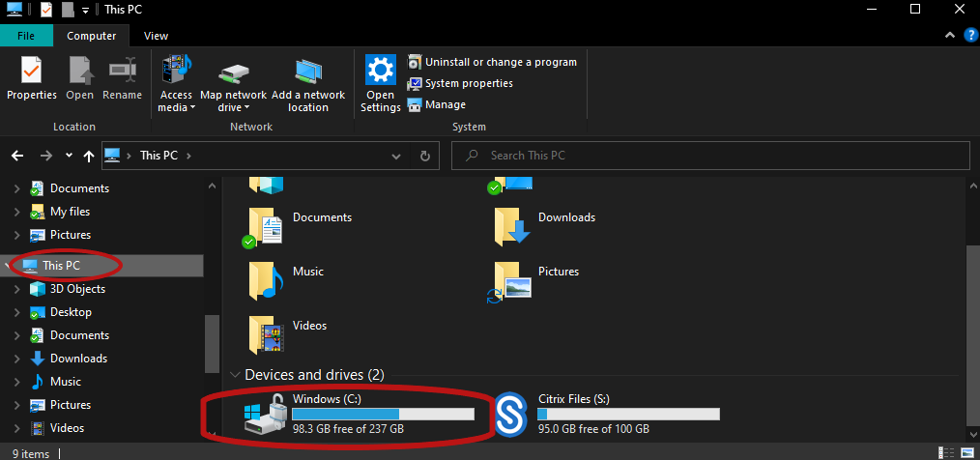Open the Music folder icon
The height and width of the screenshot is (460, 980).
click(266, 279)
